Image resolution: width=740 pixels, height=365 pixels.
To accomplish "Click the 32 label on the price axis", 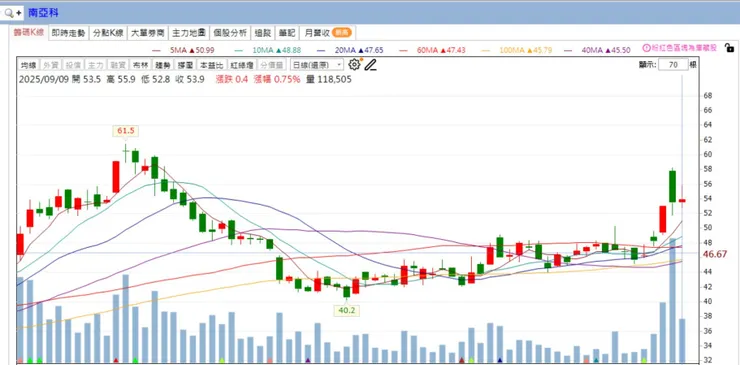I will pyautogui.click(x=708, y=360).
